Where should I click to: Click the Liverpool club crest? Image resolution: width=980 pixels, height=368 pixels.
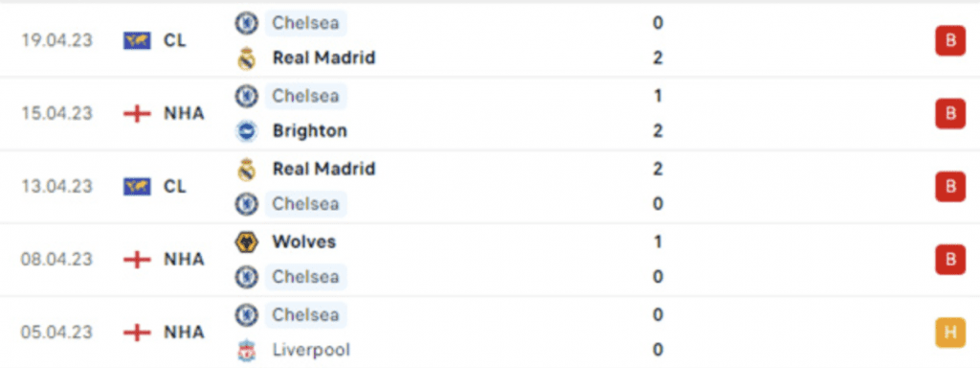tap(246, 350)
